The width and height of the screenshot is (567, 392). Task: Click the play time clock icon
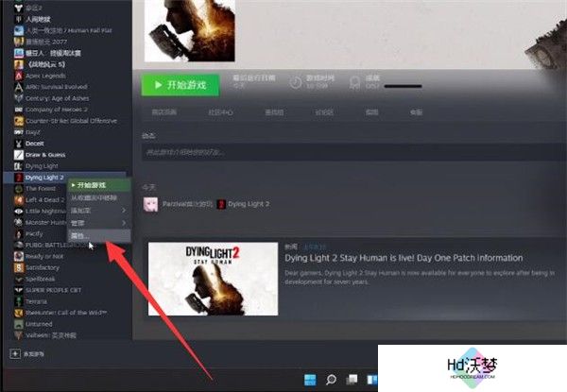pyautogui.click(x=296, y=82)
